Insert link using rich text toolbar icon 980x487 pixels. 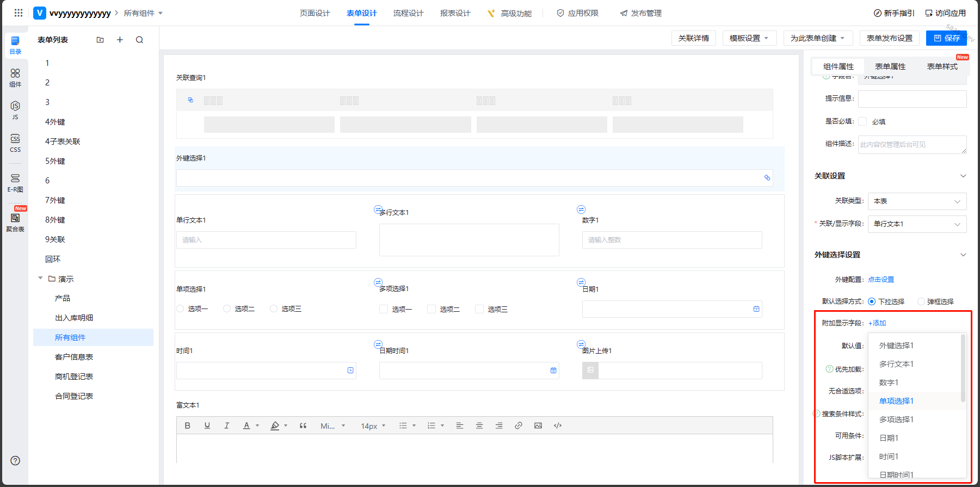519,426
